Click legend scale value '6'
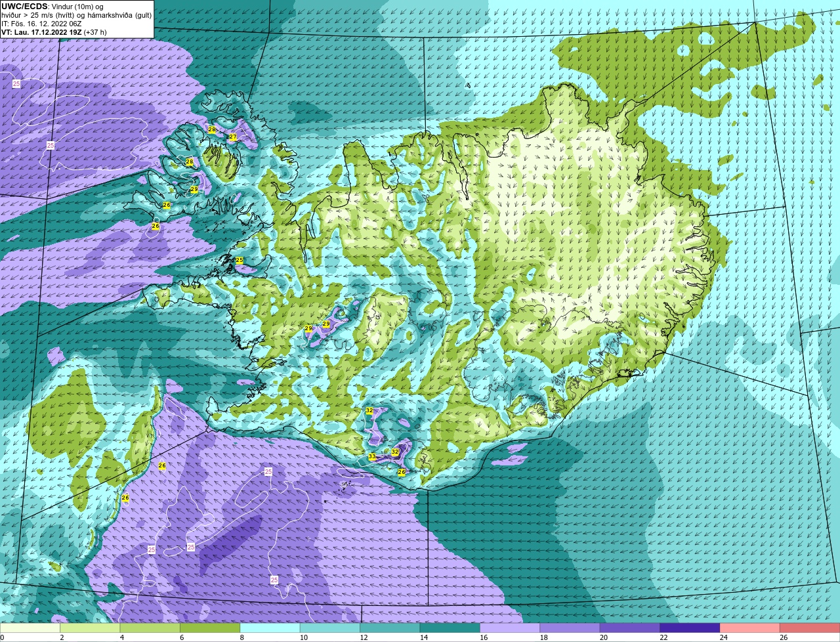 tap(182, 637)
